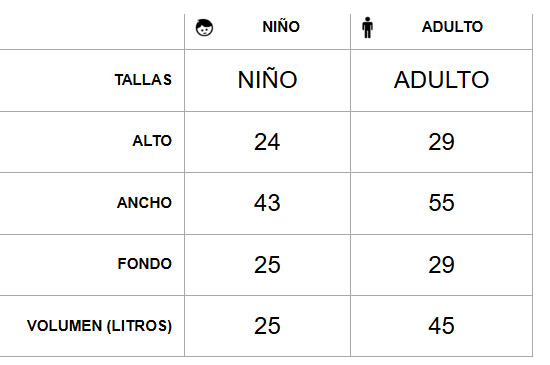Viewport: 550px width, 365px height.
Task: Click the adult FONDO value 29
Action: [x=441, y=265]
